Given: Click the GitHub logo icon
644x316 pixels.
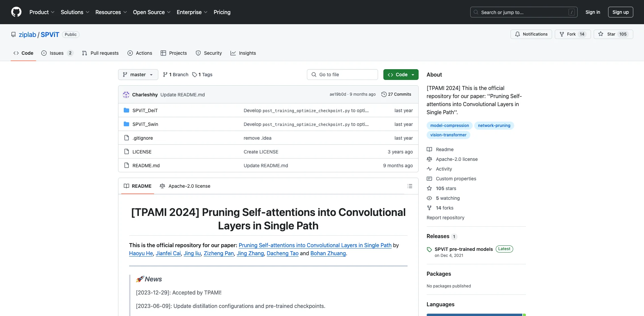Looking at the screenshot, I should 16,12.
